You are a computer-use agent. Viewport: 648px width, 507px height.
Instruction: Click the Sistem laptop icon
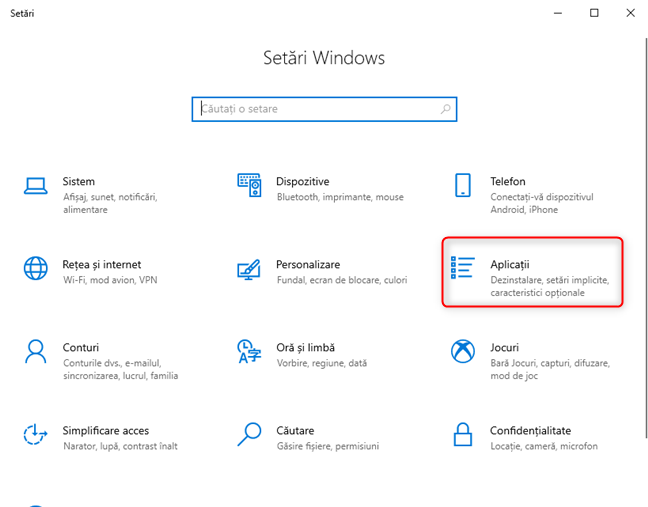coord(36,186)
